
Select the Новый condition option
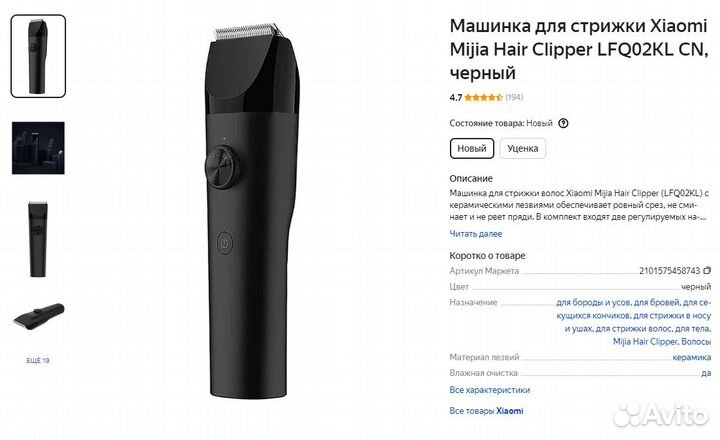[x=472, y=148]
